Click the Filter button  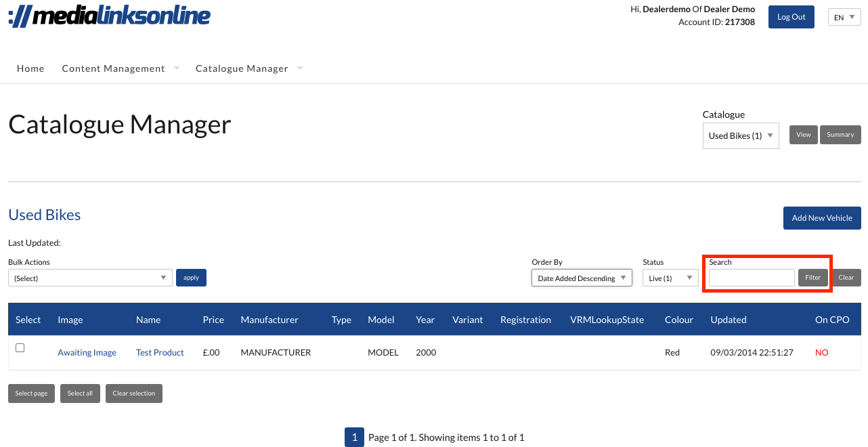(812, 278)
